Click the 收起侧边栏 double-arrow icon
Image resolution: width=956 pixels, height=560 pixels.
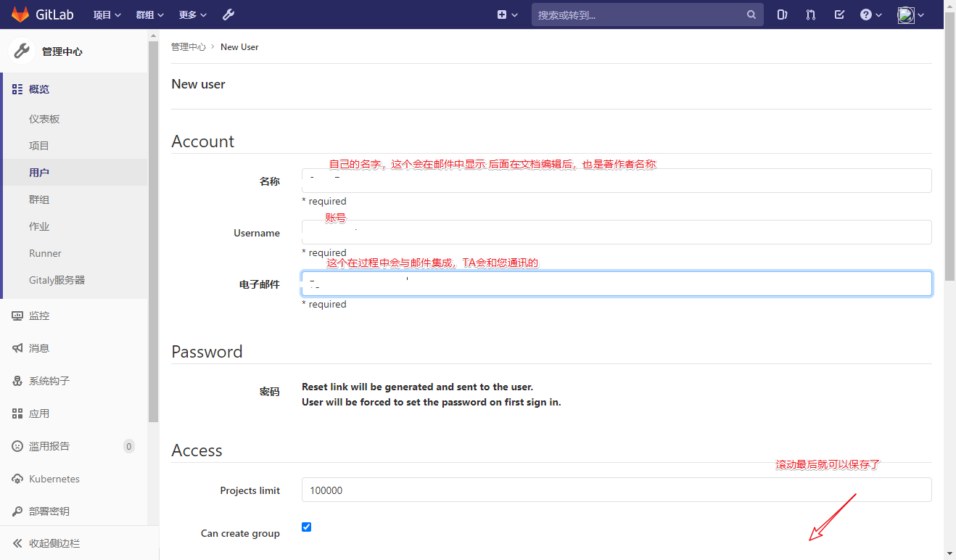pos(17,543)
